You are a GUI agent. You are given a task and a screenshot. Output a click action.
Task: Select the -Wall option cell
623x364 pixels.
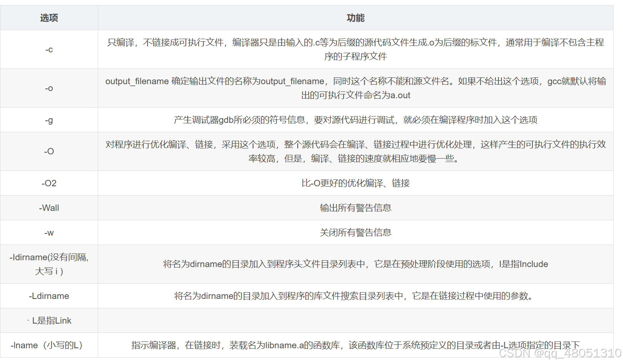tap(48, 208)
